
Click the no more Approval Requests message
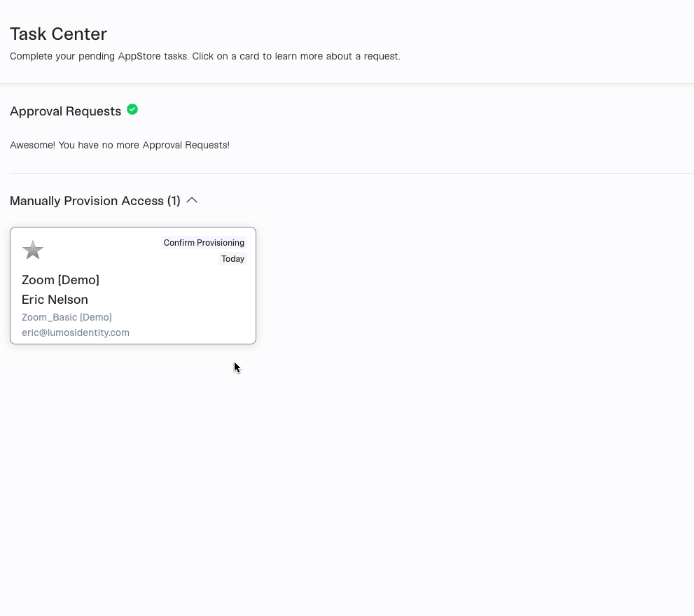click(120, 145)
